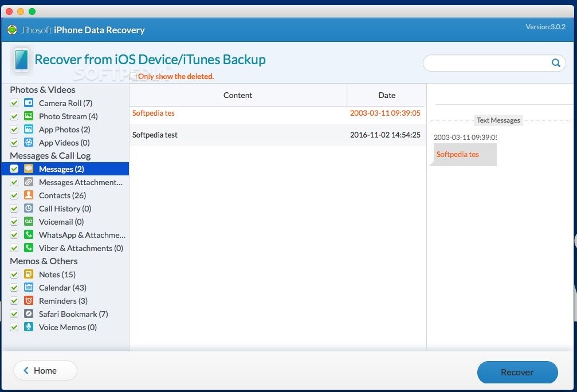Toggle the App Photos checkbox
Screen dimensions: 577x392
[x=14, y=130]
